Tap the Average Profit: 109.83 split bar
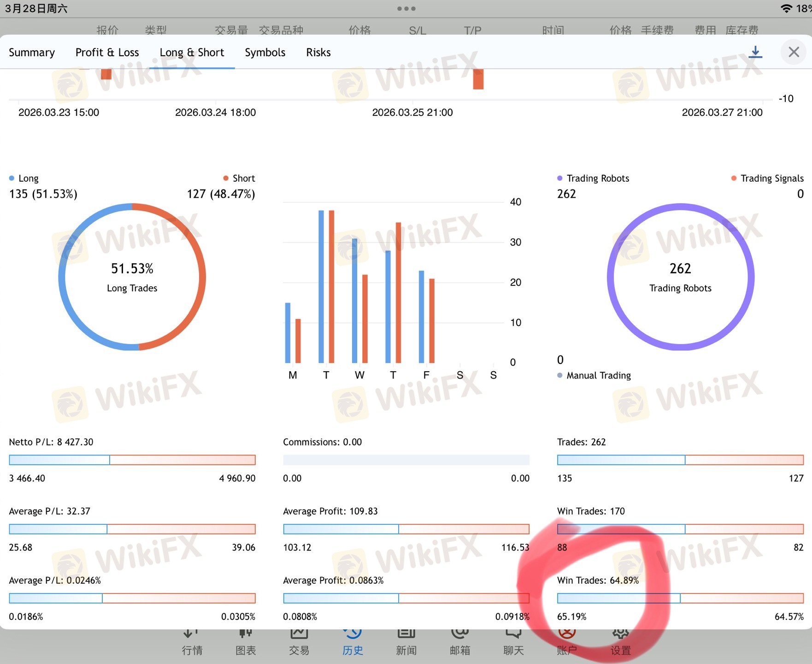812x664 pixels. [x=406, y=529]
